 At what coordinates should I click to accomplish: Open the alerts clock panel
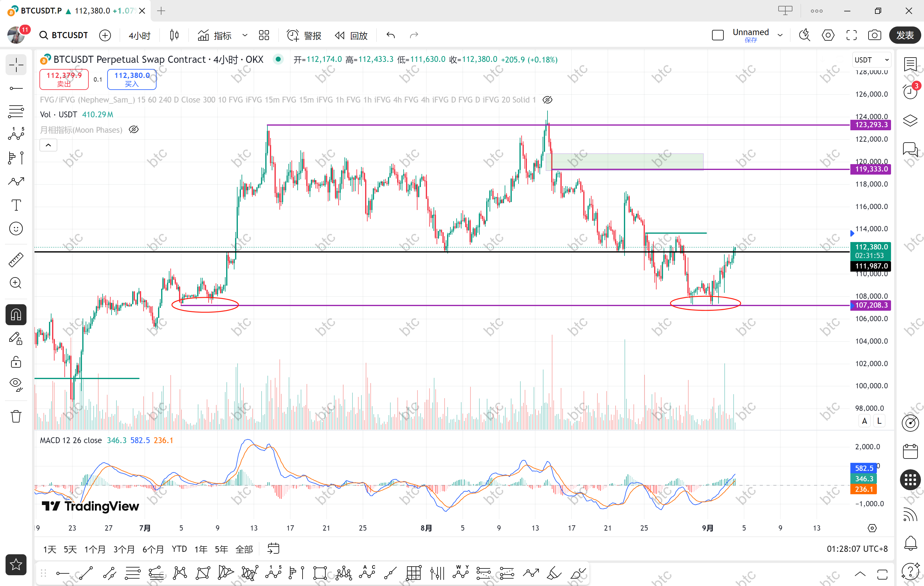(x=910, y=92)
